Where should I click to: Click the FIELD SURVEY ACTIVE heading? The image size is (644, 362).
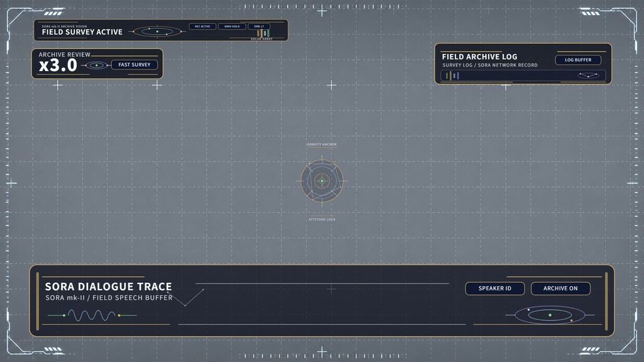(x=82, y=32)
